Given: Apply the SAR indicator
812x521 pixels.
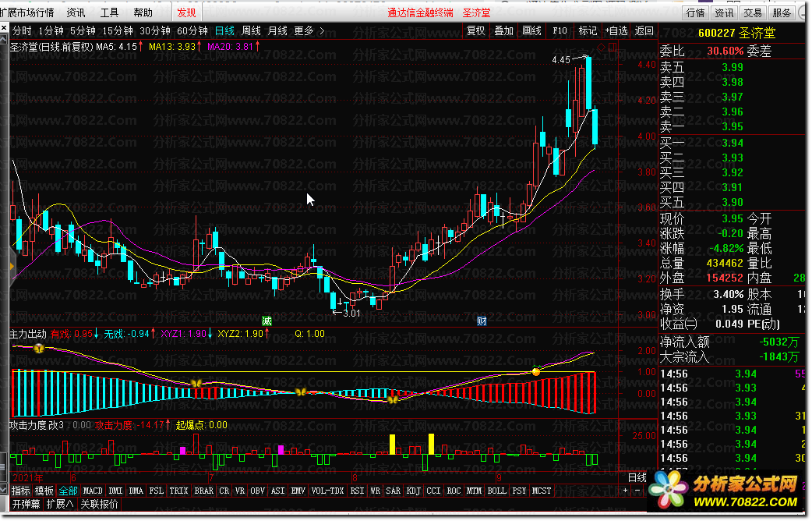Looking at the screenshot, I should pyautogui.click(x=393, y=491).
